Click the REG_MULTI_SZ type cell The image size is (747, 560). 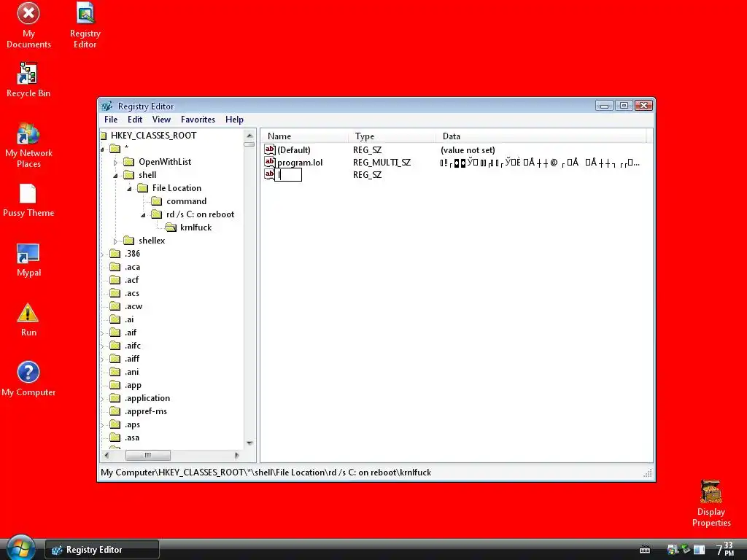pos(382,163)
